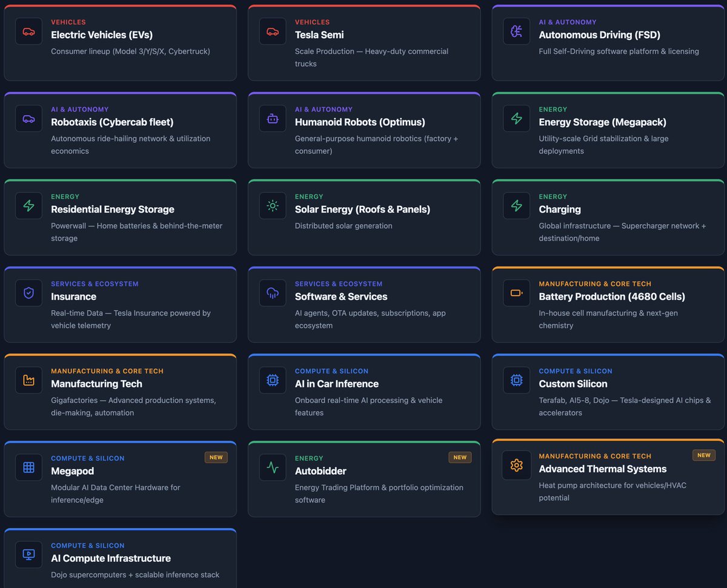727x588 pixels.
Task: Click the sun icon on Solar Energy card
Action: [x=273, y=206]
